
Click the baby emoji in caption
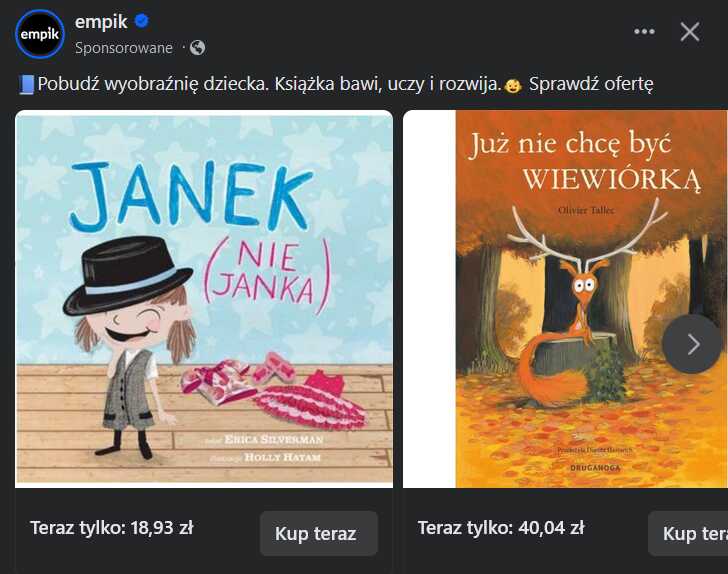point(513,86)
